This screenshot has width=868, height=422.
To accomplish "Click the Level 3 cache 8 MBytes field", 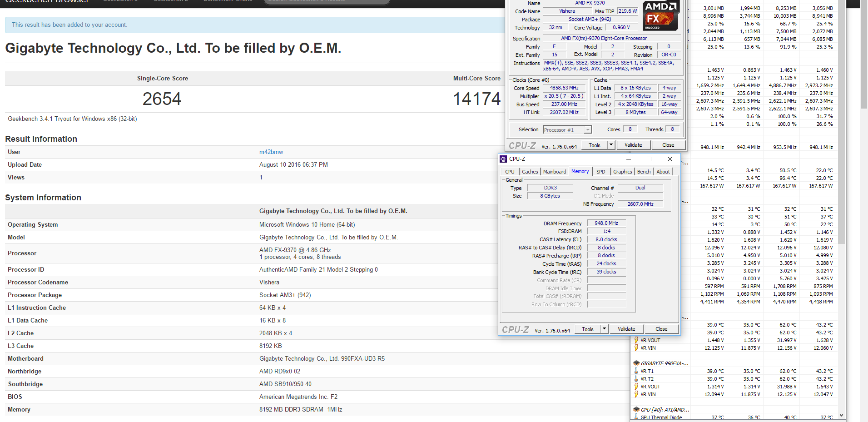I will tap(635, 112).
